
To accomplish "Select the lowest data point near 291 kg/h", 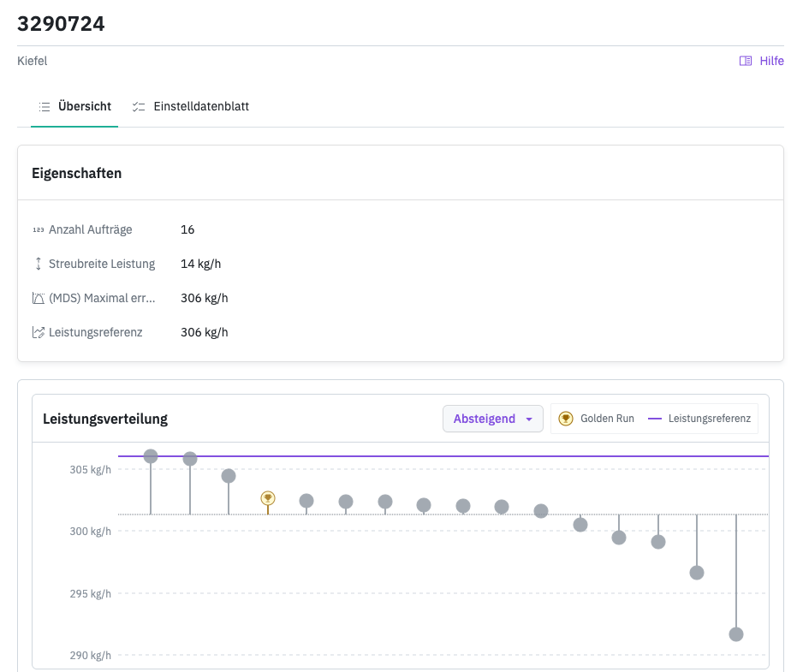I will [x=736, y=634].
